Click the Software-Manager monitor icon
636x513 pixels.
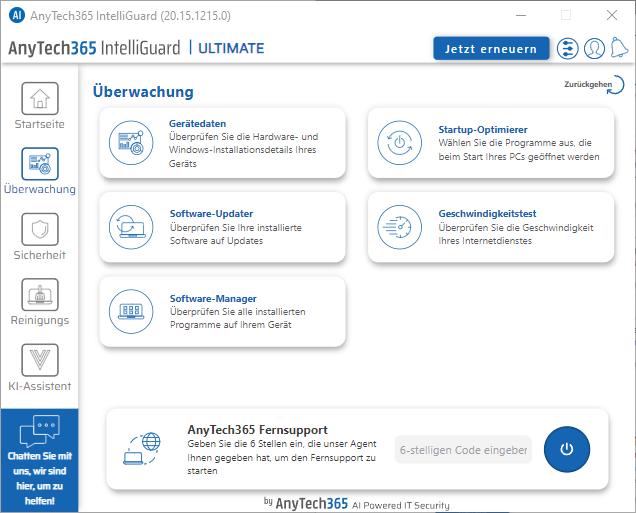coord(129,312)
